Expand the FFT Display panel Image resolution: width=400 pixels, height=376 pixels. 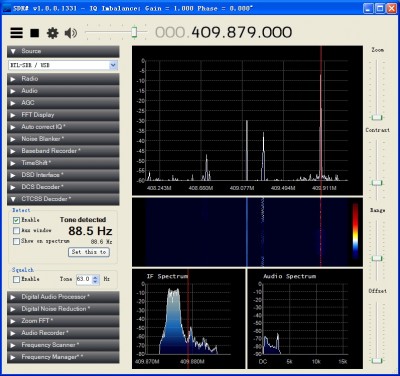(x=63, y=115)
